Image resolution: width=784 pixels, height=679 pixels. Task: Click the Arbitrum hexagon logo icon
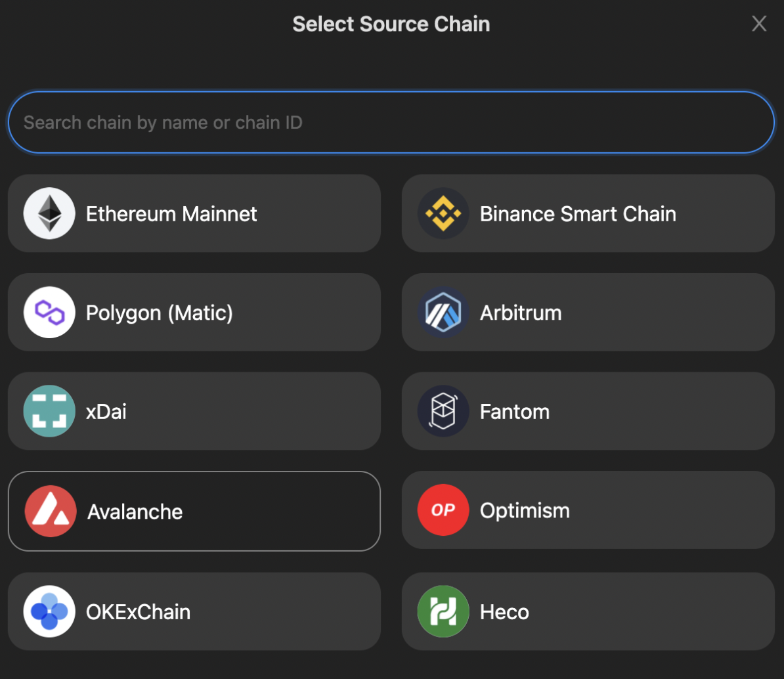coord(443,313)
